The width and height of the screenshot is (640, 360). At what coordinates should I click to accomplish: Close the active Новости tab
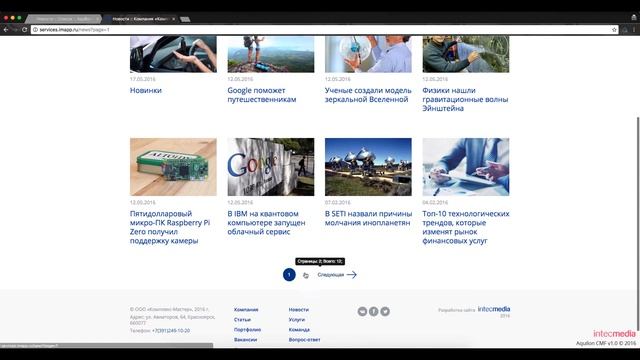(x=173, y=19)
